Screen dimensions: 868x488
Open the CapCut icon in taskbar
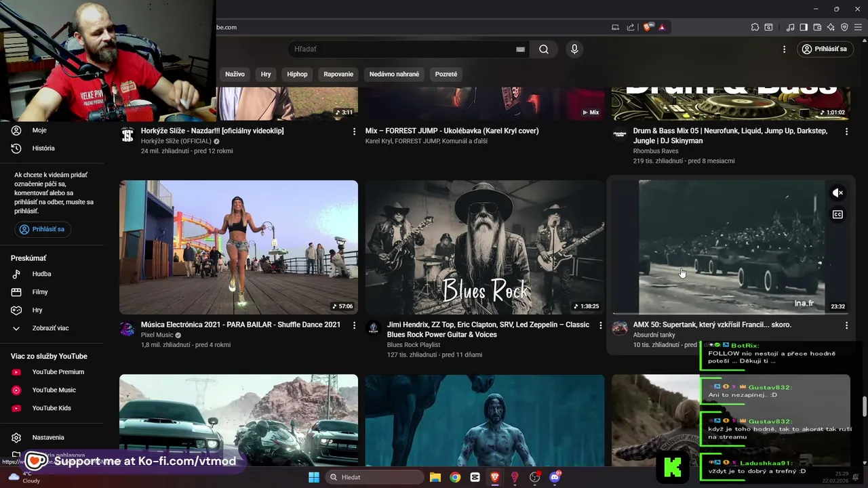click(x=475, y=477)
